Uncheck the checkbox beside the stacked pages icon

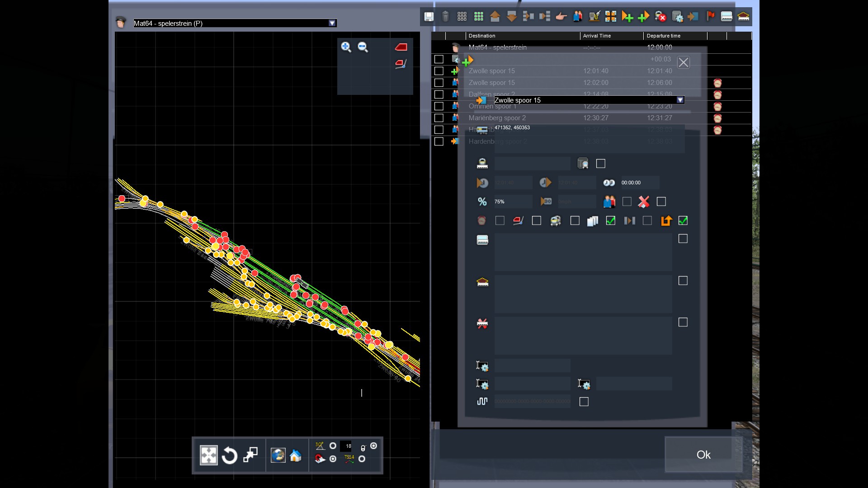pos(611,221)
